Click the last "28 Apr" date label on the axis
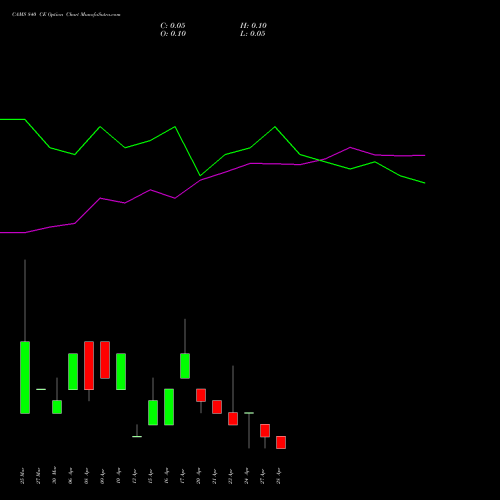 tap(278, 476)
